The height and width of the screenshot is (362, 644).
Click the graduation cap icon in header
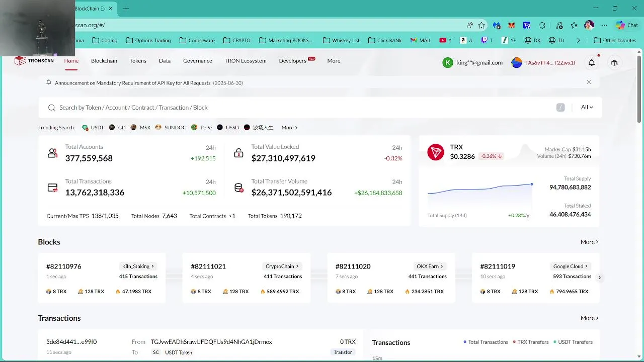point(614,62)
